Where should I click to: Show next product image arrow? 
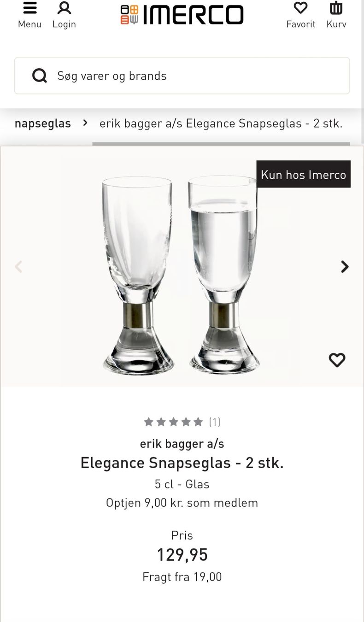345,267
